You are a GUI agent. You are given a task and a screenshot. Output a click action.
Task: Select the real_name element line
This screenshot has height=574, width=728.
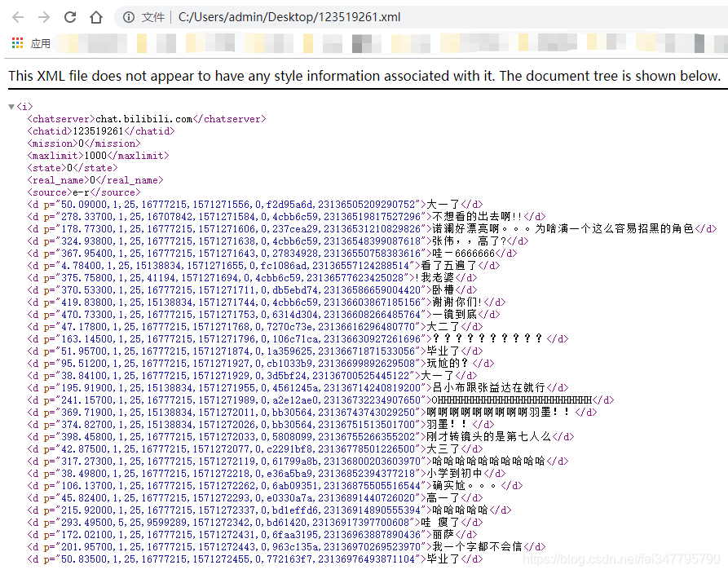click(x=95, y=180)
